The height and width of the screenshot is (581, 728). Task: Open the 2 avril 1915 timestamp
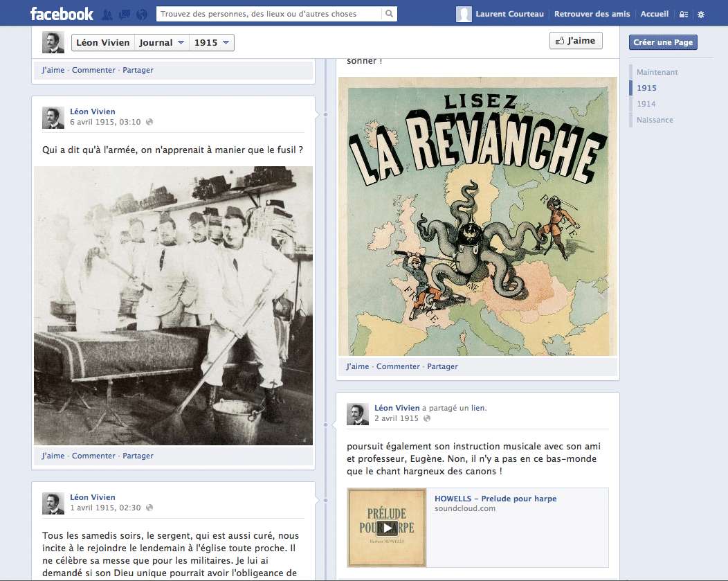[x=396, y=418]
